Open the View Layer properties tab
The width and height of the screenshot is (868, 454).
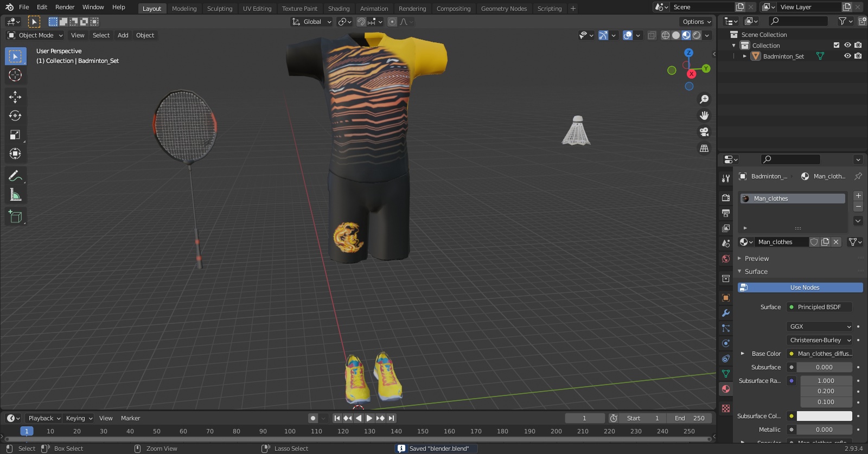tap(726, 228)
